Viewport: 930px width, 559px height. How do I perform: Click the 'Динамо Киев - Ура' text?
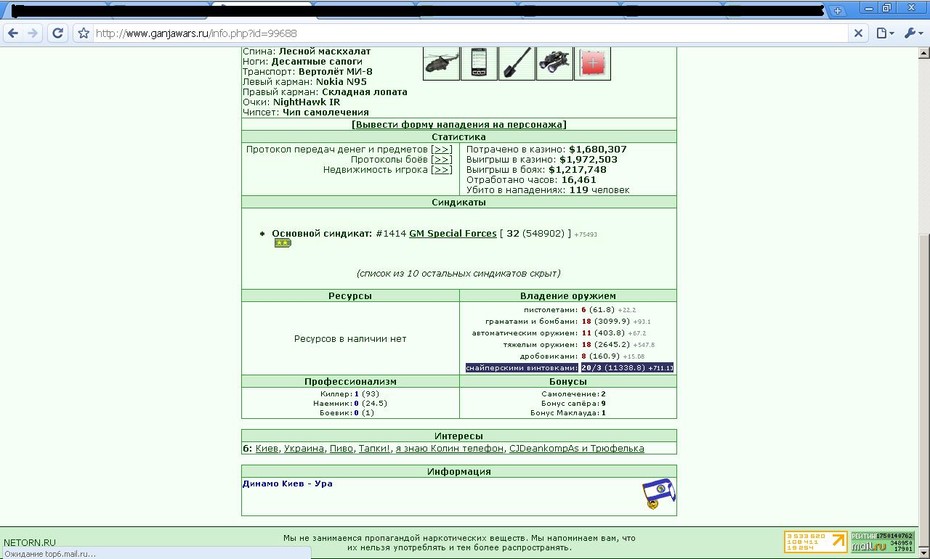point(287,484)
